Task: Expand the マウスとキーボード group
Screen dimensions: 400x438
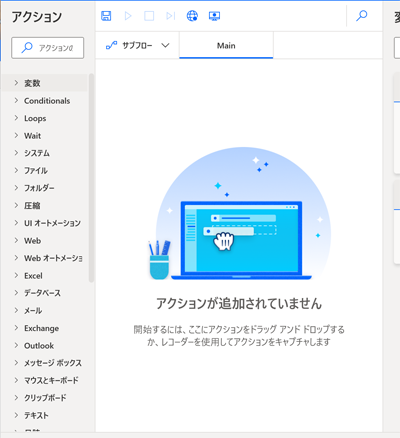Action: [x=45, y=380]
